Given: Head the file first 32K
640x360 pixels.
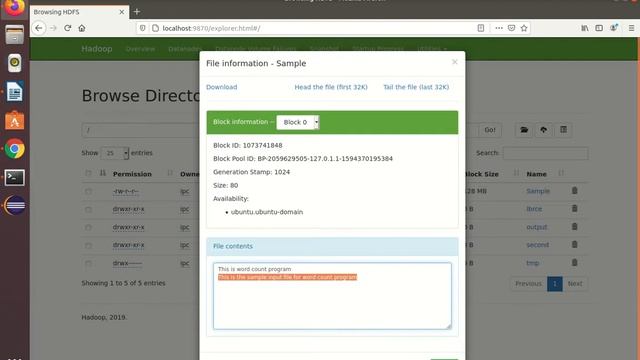Looking at the screenshot, I should click(x=331, y=87).
